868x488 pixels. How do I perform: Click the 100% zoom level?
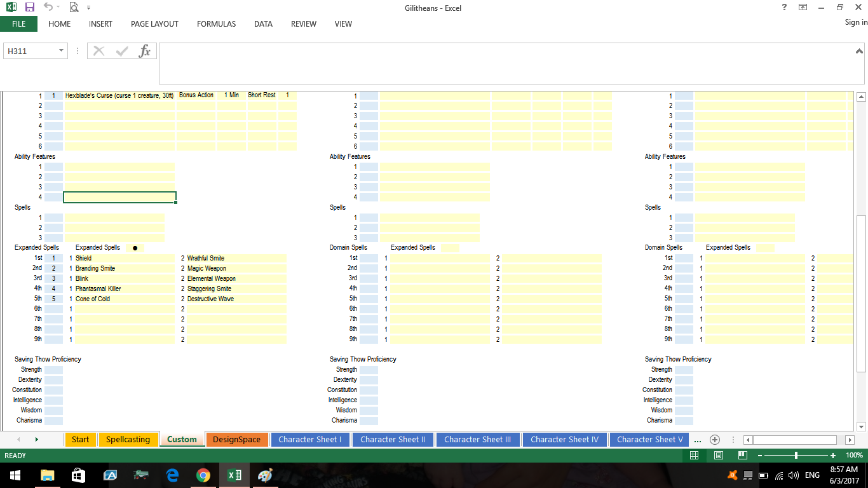(855, 456)
